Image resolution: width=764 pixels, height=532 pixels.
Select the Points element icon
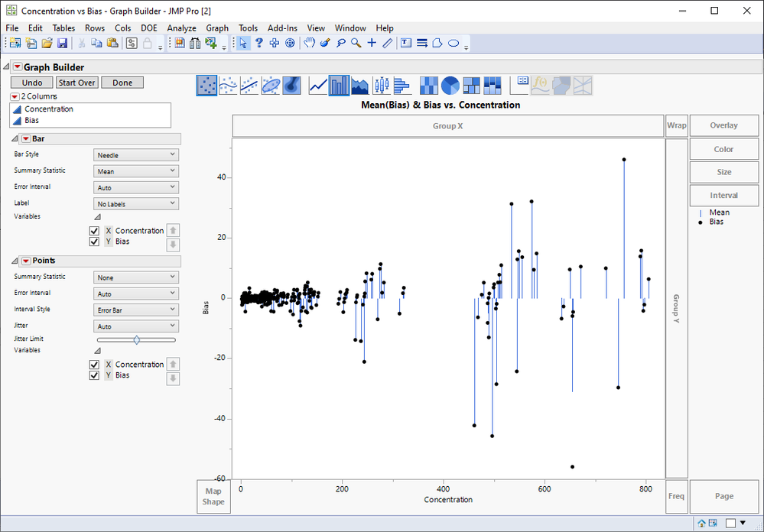point(206,86)
